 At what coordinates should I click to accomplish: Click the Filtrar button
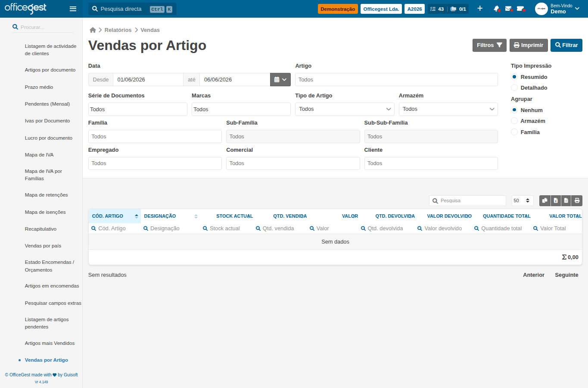pyautogui.click(x=566, y=45)
